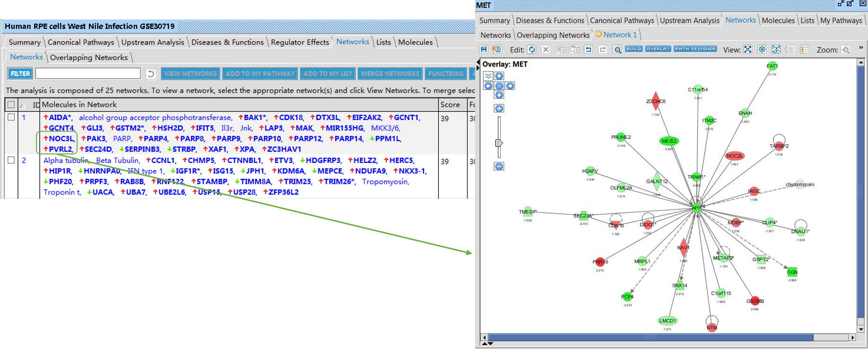The height and width of the screenshot is (349, 868).
Task: Click the Edit delete X icon
Action: tap(546, 50)
